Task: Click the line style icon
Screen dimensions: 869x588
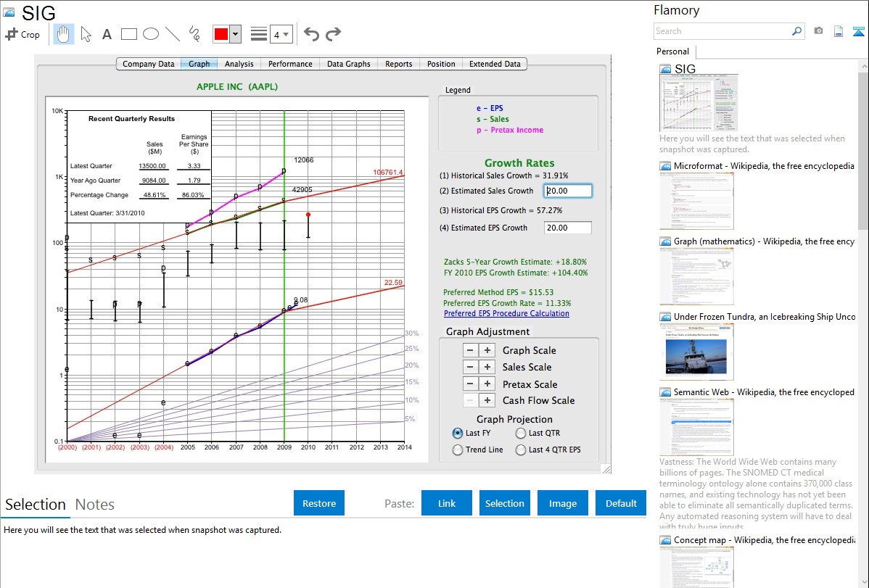Action: click(x=259, y=34)
